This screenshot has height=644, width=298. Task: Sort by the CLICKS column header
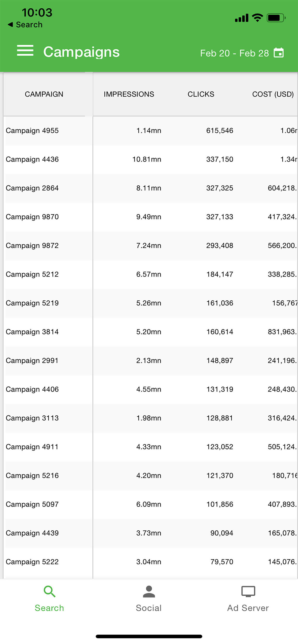[201, 94]
